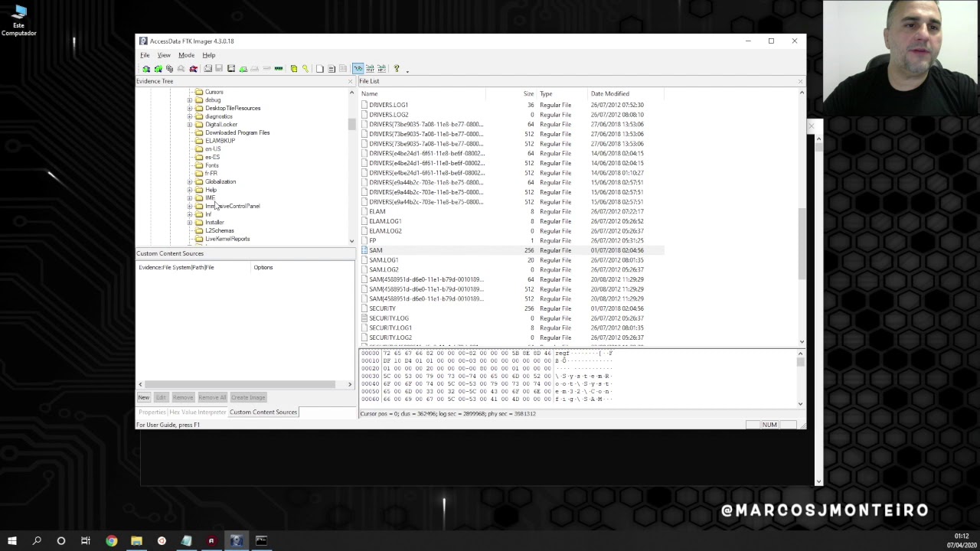980x551 pixels.
Task: Click the Custom Content Sources horizontal scrollbar
Action: [240, 384]
